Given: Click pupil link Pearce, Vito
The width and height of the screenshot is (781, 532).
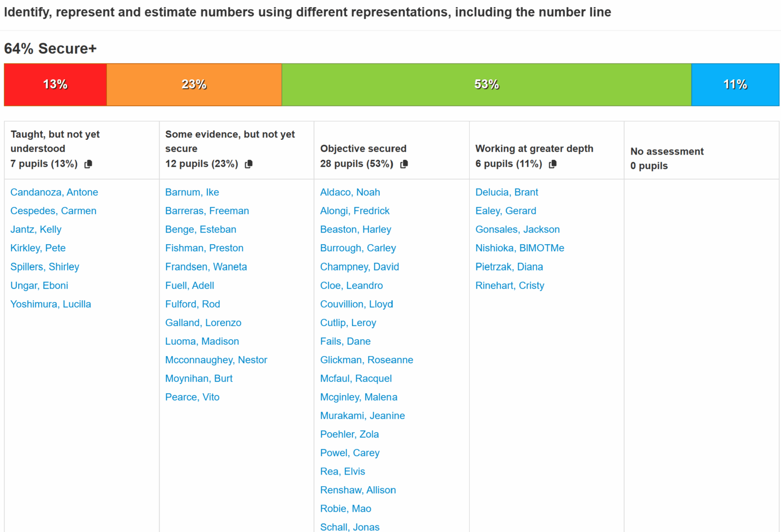Looking at the screenshot, I should click(x=192, y=397).
